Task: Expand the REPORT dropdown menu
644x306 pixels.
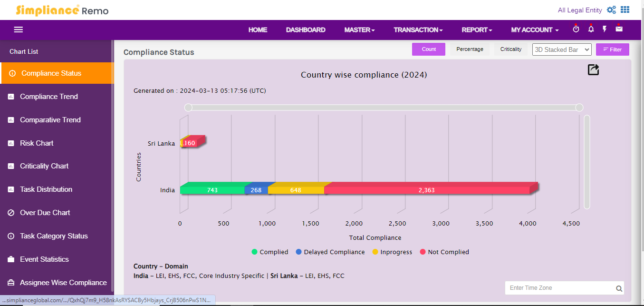Action: pyautogui.click(x=477, y=30)
